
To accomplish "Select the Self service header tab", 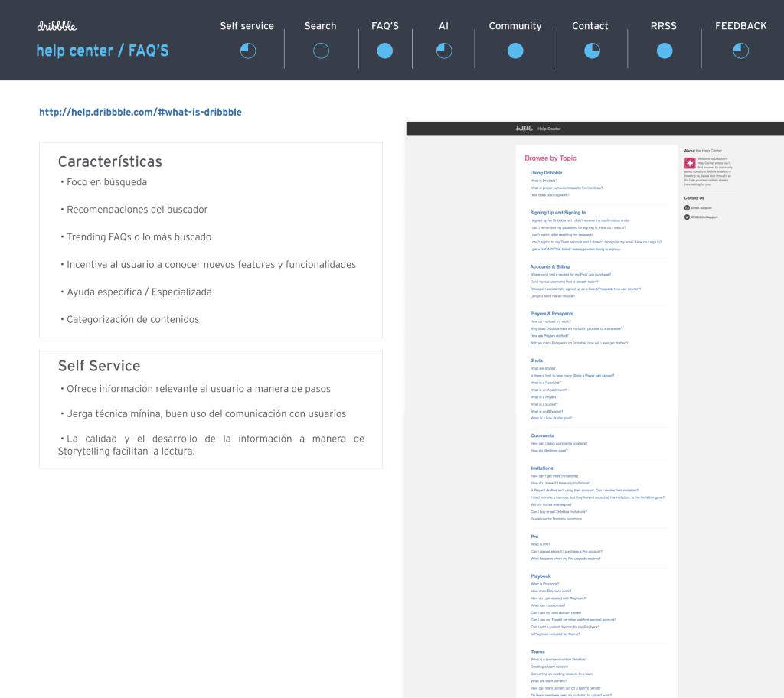I will (x=247, y=26).
